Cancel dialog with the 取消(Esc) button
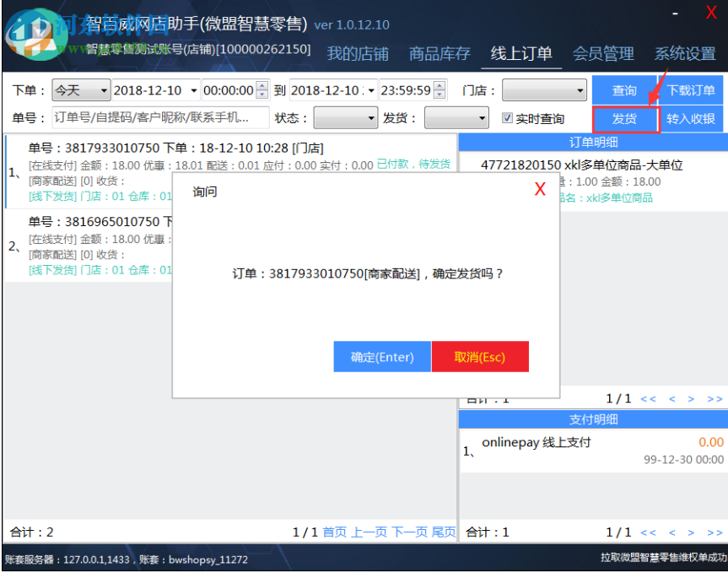728x573 pixels. pos(480,356)
